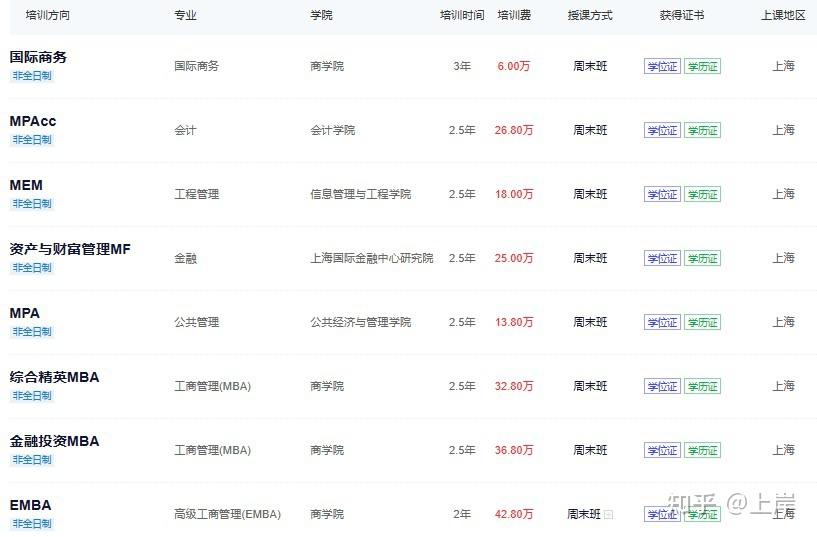
Task: Select the 18.00万 fee value
Action: point(514,194)
